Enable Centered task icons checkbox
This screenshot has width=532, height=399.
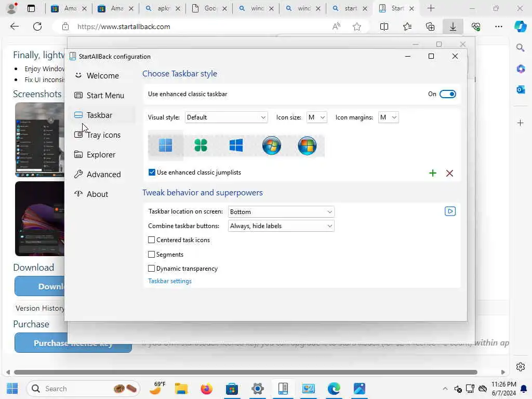[151, 240]
